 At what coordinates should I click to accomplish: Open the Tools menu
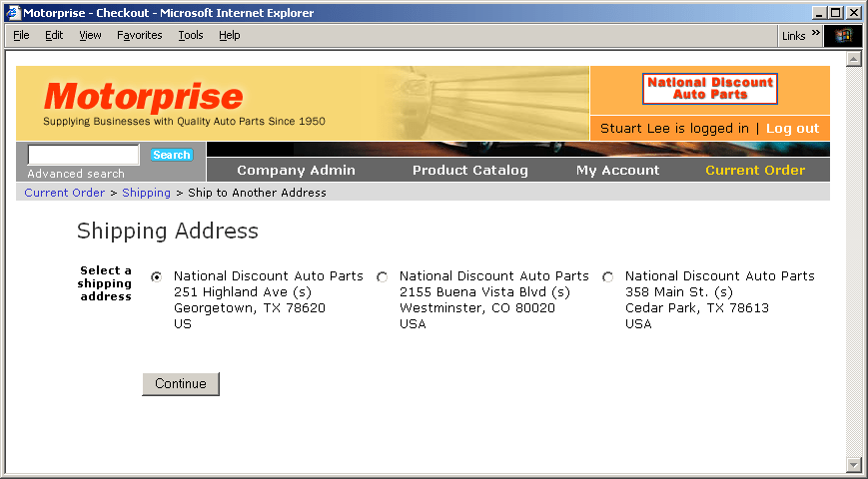191,35
